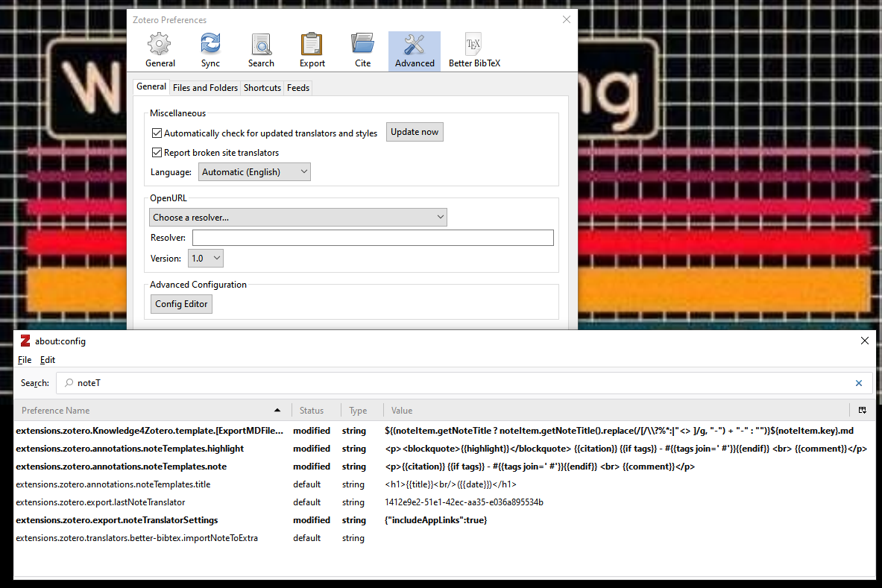Clear the about:config search with the X
This screenshot has width=882, height=588.
858,383
